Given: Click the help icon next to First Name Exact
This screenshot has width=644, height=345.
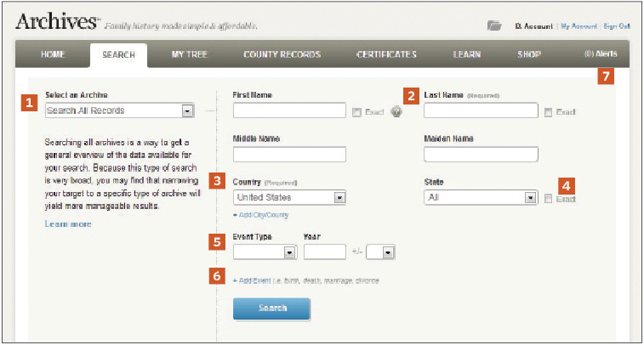Looking at the screenshot, I should [x=396, y=111].
